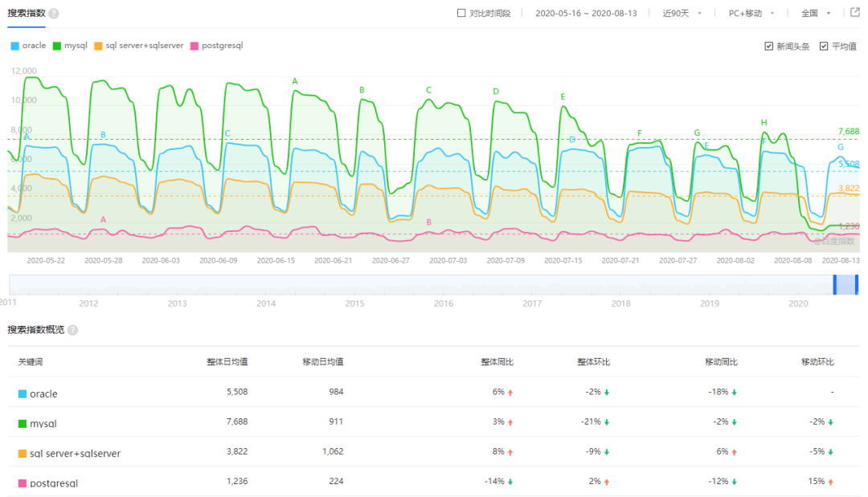Toggle mysql series in chart legend
The height and width of the screenshot is (497, 868).
pyautogui.click(x=70, y=46)
